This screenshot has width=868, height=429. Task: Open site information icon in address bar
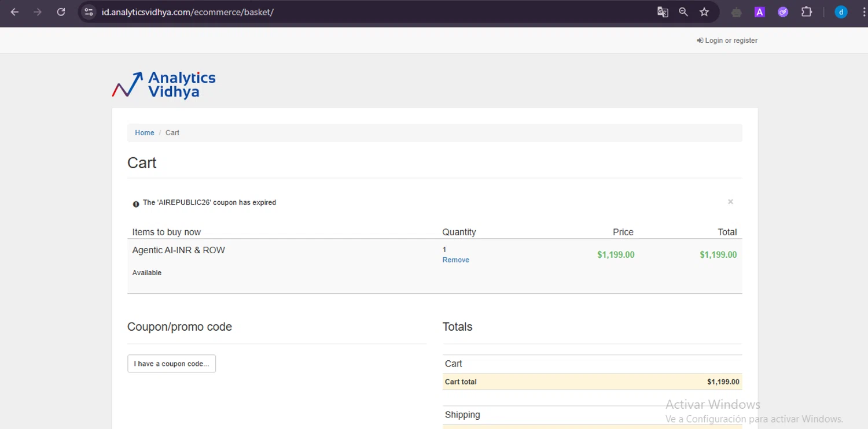[x=88, y=12]
